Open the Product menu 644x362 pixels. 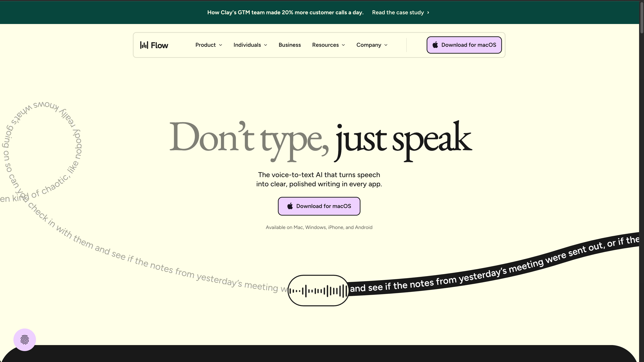click(209, 45)
